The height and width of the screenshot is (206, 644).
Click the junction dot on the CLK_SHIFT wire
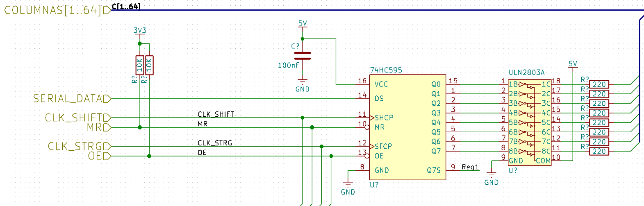click(x=303, y=118)
